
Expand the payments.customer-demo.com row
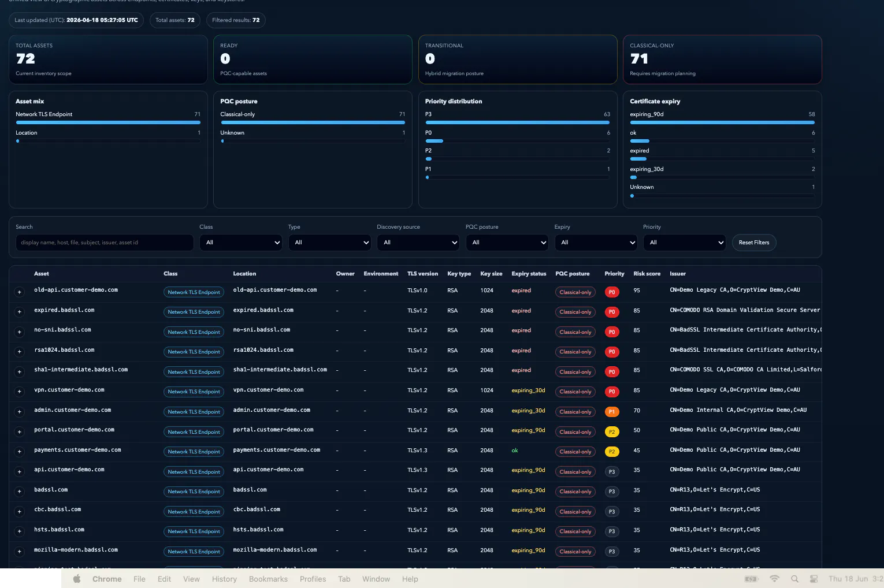click(19, 452)
